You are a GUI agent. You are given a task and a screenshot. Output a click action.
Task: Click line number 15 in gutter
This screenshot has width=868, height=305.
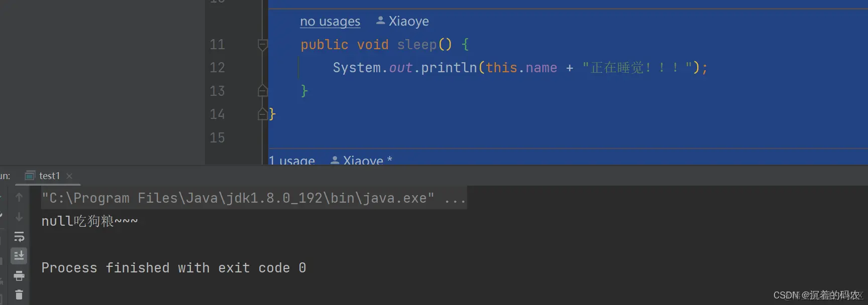coord(217,138)
